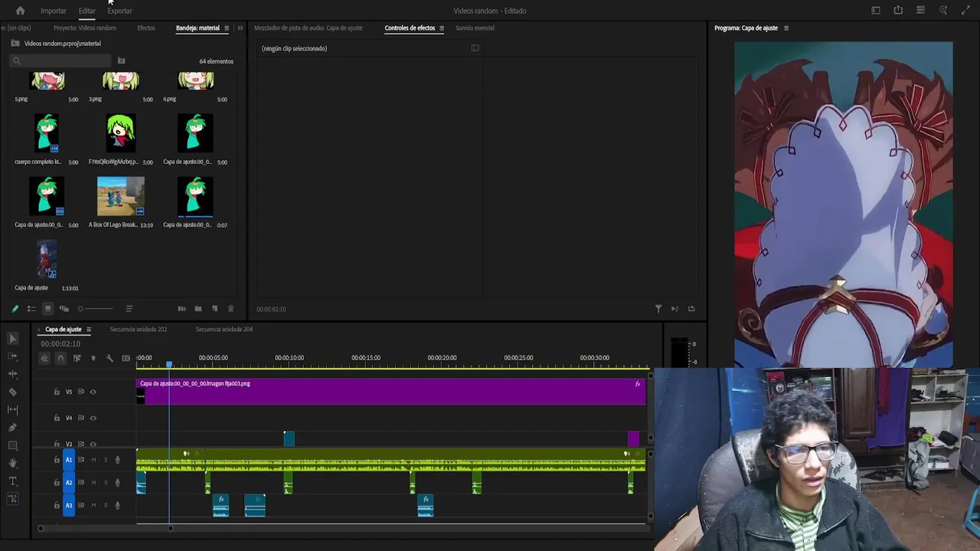Toggle microphone voice-over record on A2
The image size is (980, 551).
click(117, 483)
